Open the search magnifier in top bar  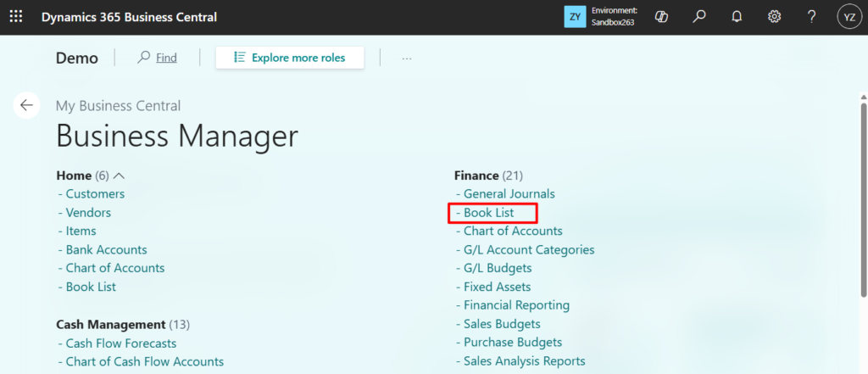[x=699, y=17]
